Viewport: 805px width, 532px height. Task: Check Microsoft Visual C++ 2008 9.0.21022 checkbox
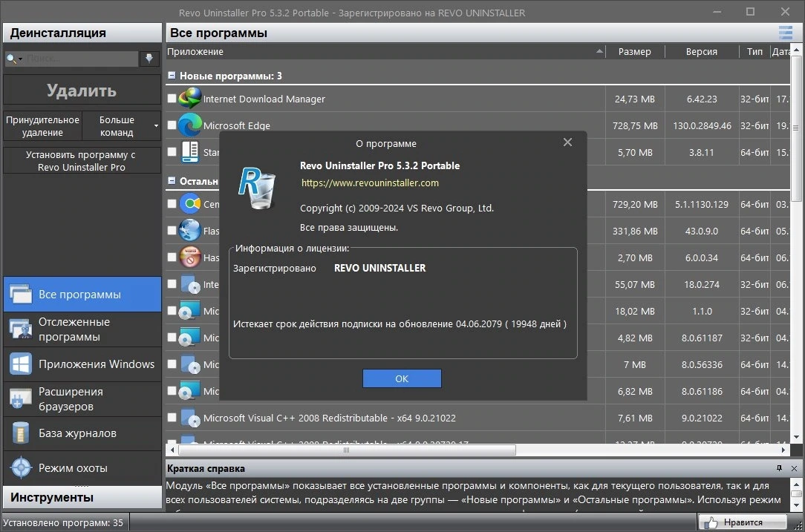point(172,417)
